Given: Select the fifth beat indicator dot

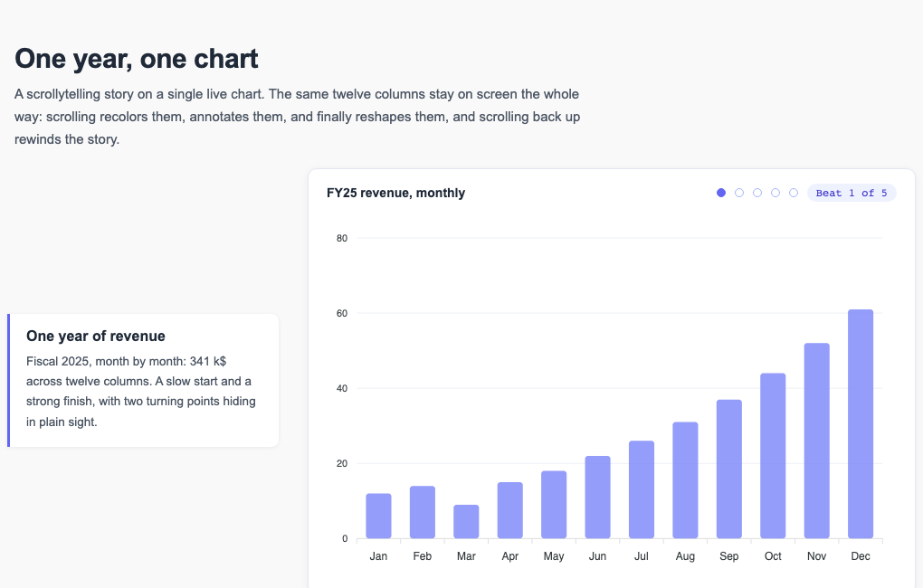Looking at the screenshot, I should (794, 193).
